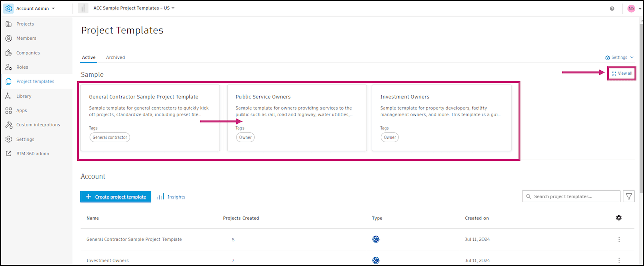Sort by the Name column header
The image size is (644, 266).
[x=92, y=218]
